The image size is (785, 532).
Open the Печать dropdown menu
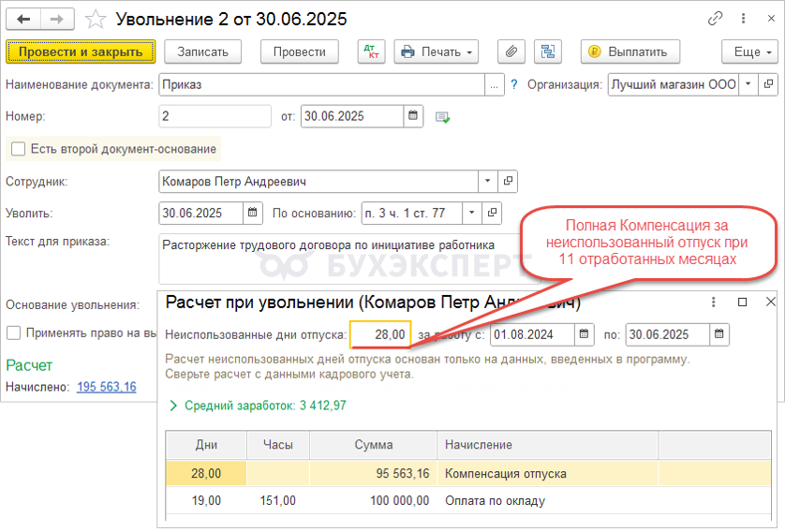[436, 52]
